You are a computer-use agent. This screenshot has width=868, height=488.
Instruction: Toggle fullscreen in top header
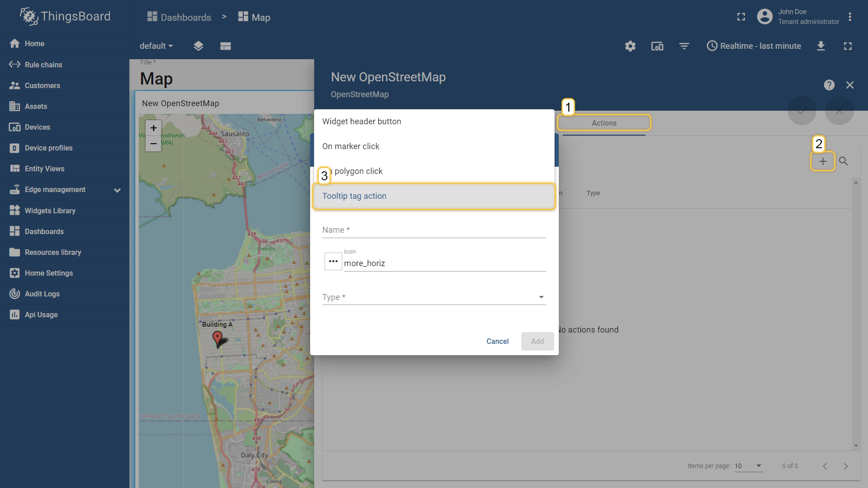pos(741,17)
